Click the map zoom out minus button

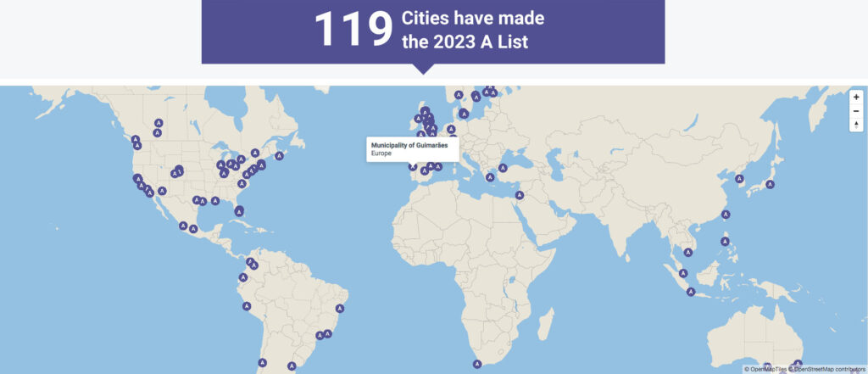(x=856, y=111)
